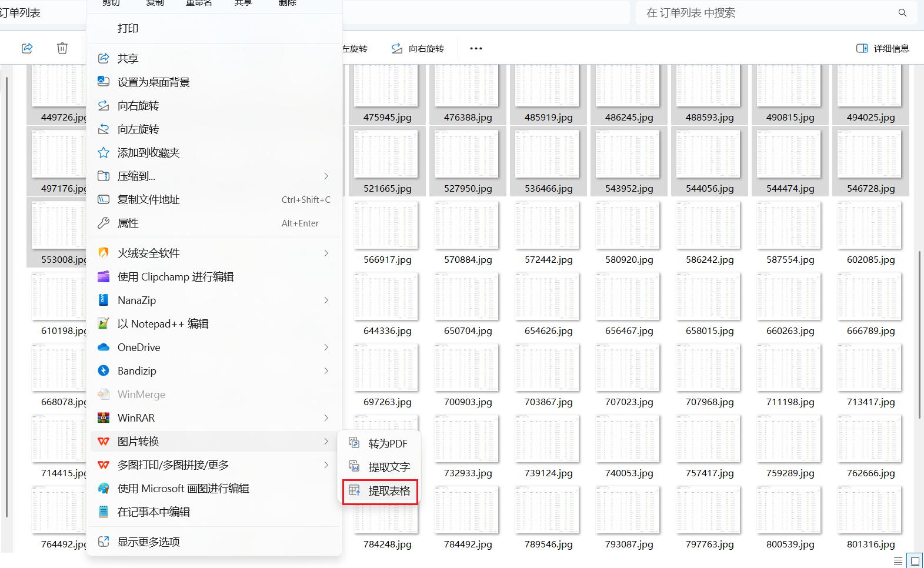
Task: Expand the Compress to submenu
Action: tap(326, 176)
